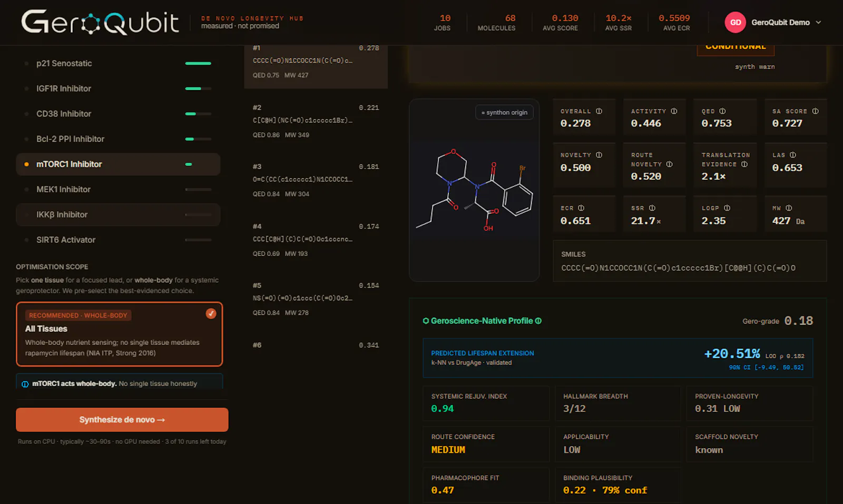
Task: Click the info icon next to TRANSLATION EVIDENCE
Action: pos(744,164)
